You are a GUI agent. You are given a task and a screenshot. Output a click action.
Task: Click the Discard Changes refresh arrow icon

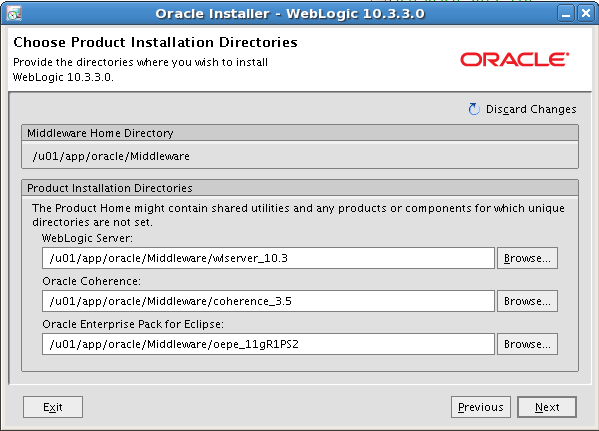(474, 109)
